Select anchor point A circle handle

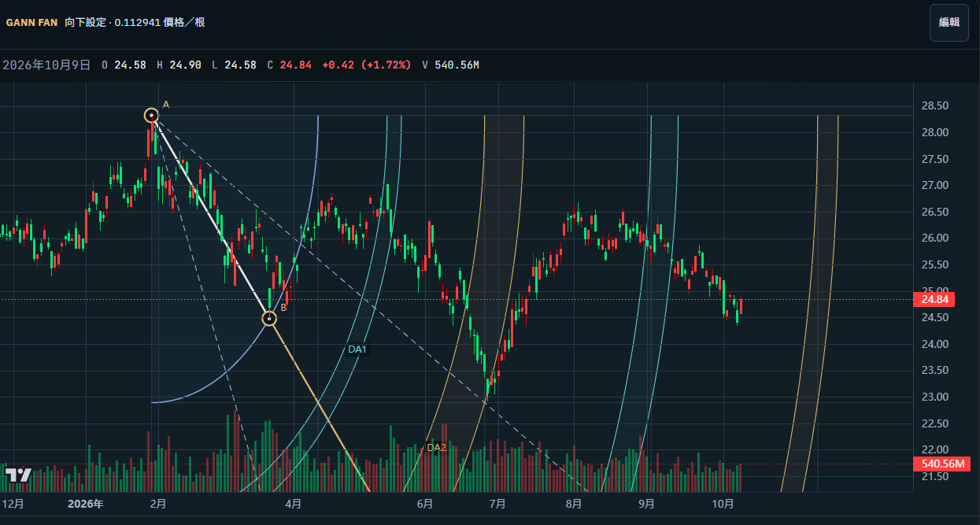(152, 116)
